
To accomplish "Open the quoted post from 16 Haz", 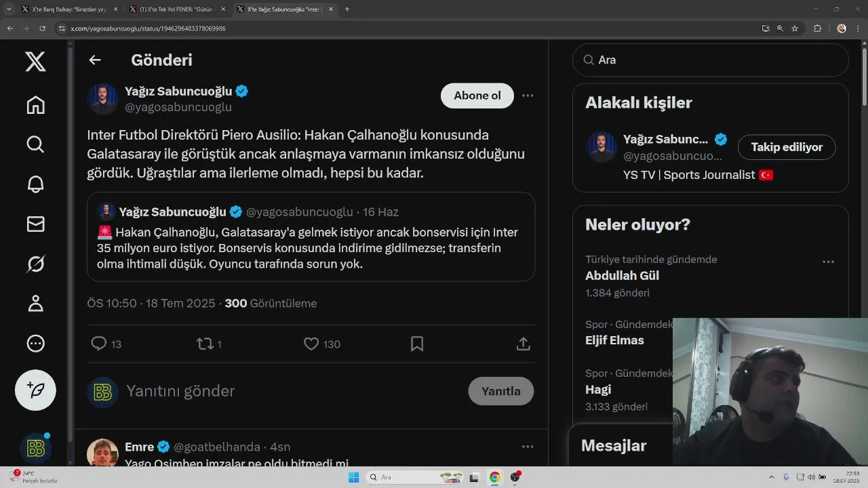I will 311,237.
